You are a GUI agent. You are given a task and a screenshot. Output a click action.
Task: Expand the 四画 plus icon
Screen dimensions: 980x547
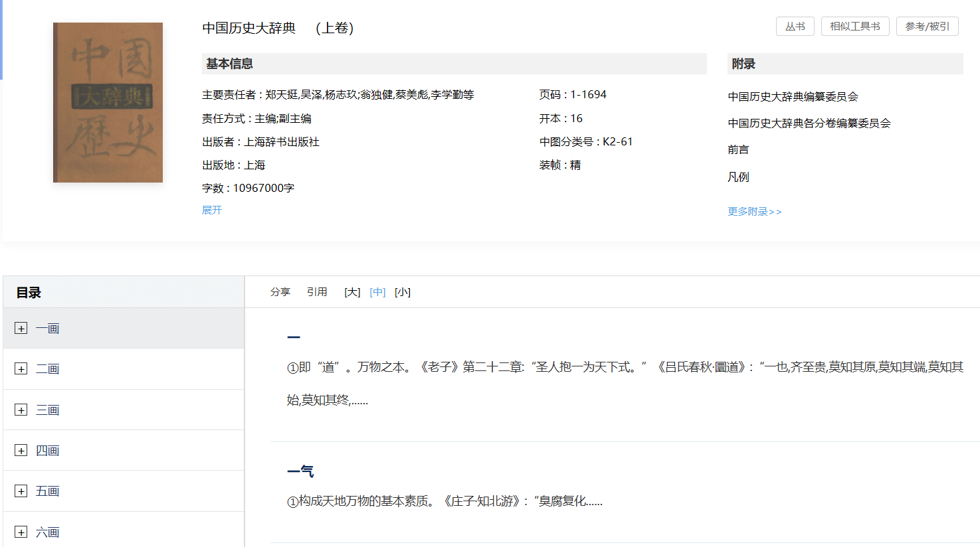21,451
